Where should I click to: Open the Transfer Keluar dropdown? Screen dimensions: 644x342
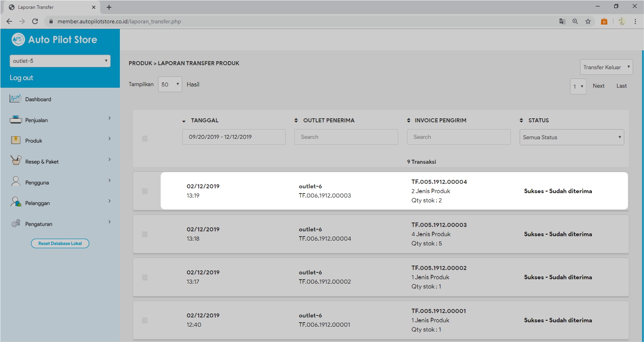606,67
